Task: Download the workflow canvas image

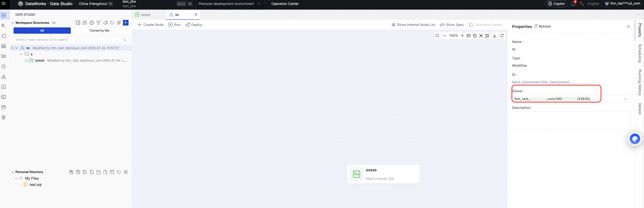Action: pos(495,36)
